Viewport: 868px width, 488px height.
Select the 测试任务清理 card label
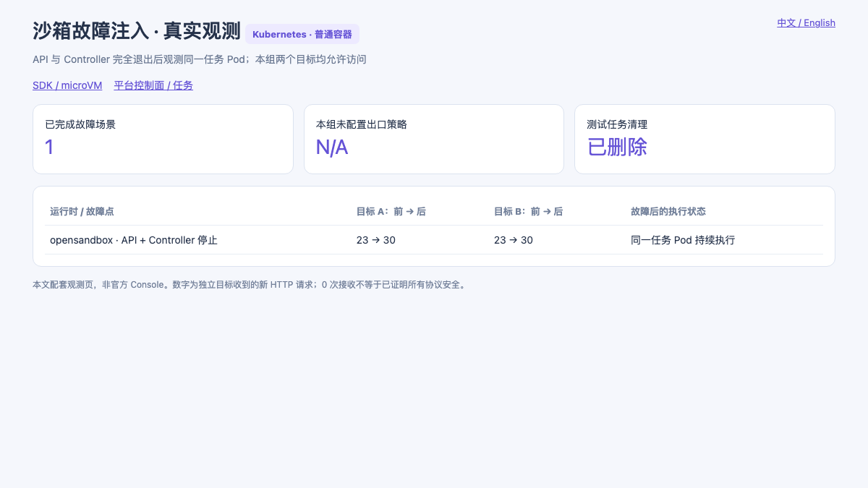pos(617,124)
